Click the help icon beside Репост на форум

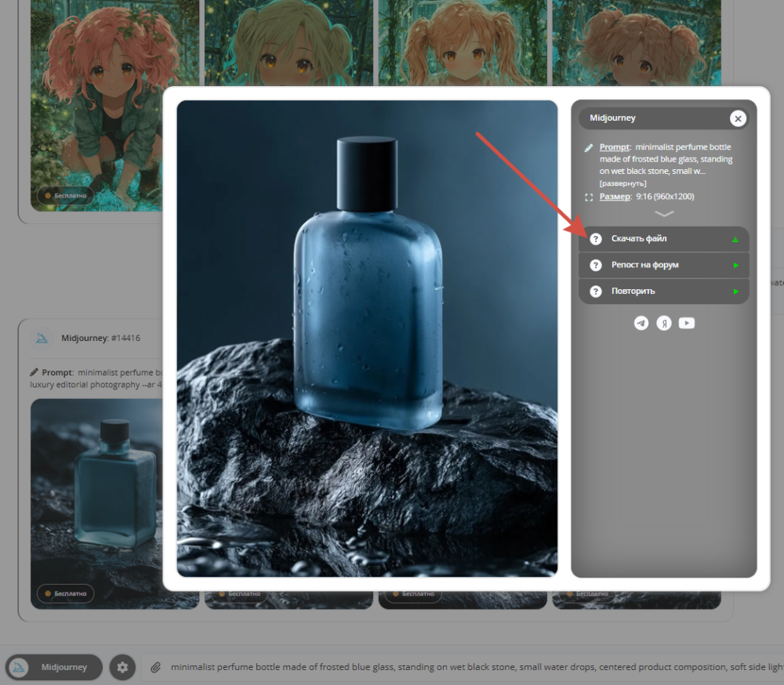pos(596,265)
